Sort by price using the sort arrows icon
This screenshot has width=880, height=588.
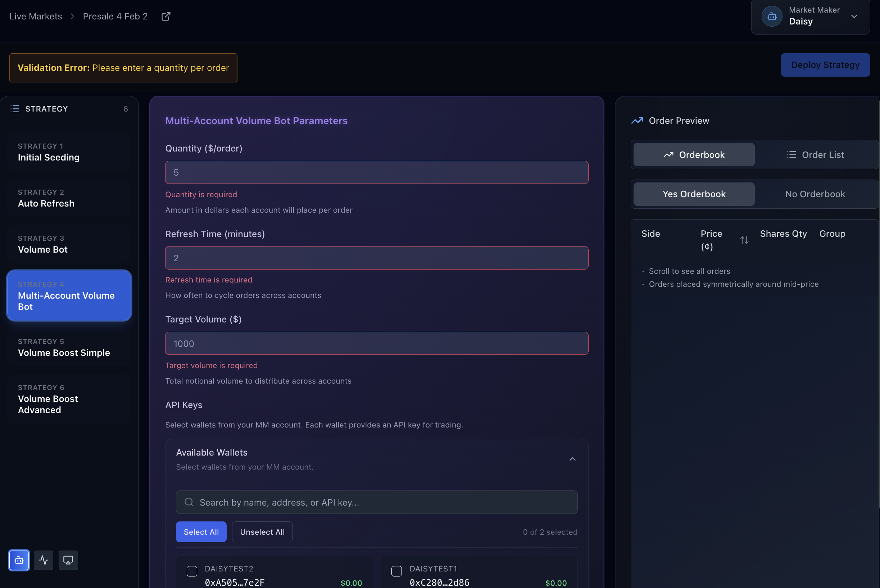[745, 240]
